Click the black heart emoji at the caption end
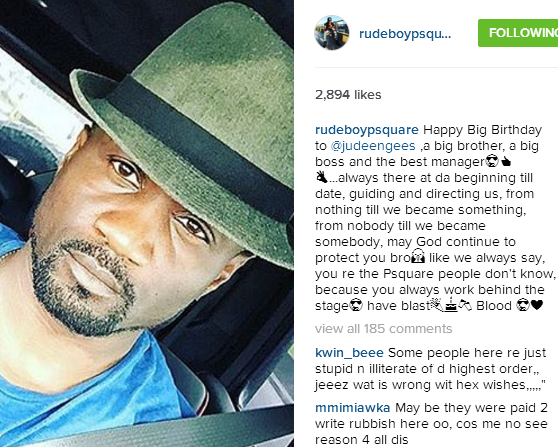 pyautogui.click(x=537, y=305)
